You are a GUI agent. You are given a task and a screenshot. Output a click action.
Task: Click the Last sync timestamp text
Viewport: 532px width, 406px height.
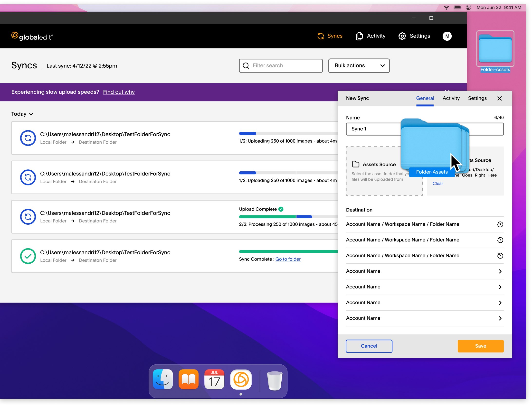82,66
